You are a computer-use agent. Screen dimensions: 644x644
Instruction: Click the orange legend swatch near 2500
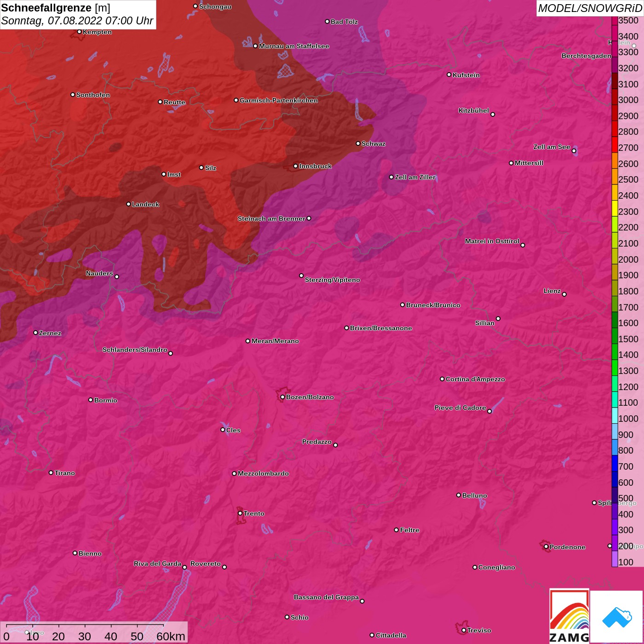coord(615,177)
